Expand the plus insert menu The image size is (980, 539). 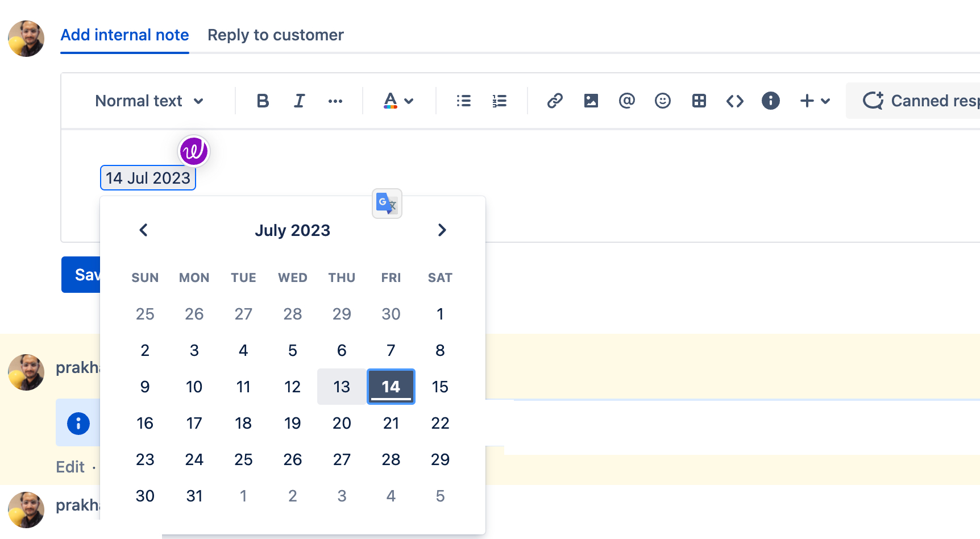pos(815,101)
